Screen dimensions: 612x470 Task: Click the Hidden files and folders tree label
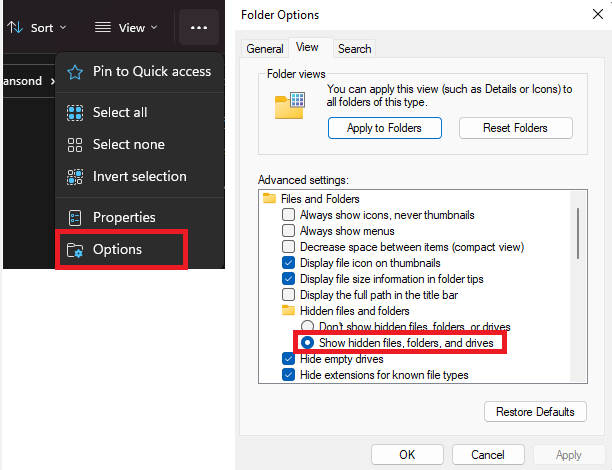coord(354,311)
